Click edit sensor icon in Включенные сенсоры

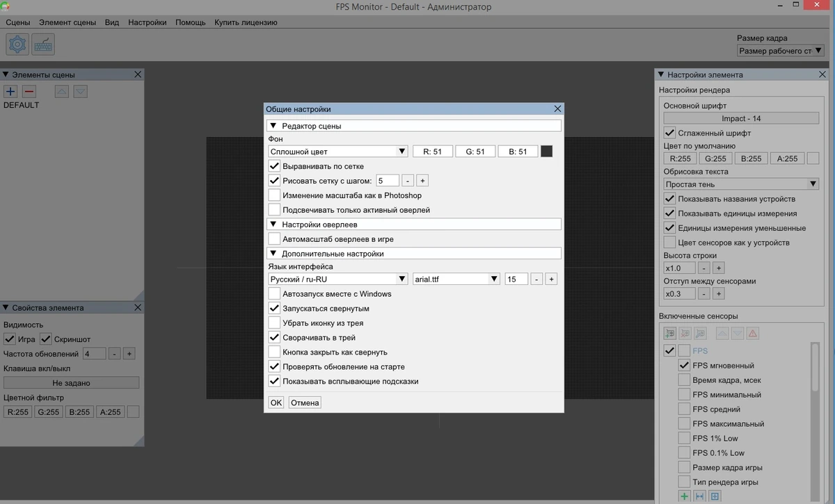pyautogui.click(x=701, y=334)
